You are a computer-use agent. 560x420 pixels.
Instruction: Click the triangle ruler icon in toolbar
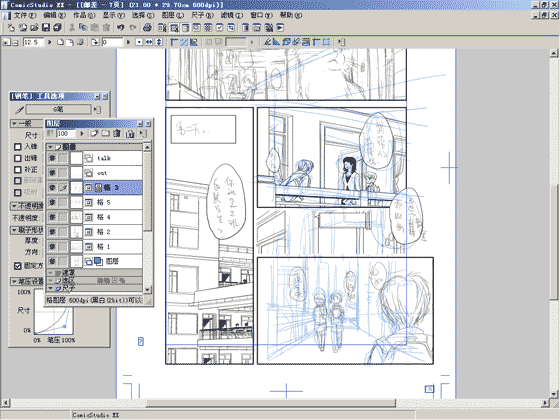[x=276, y=42]
